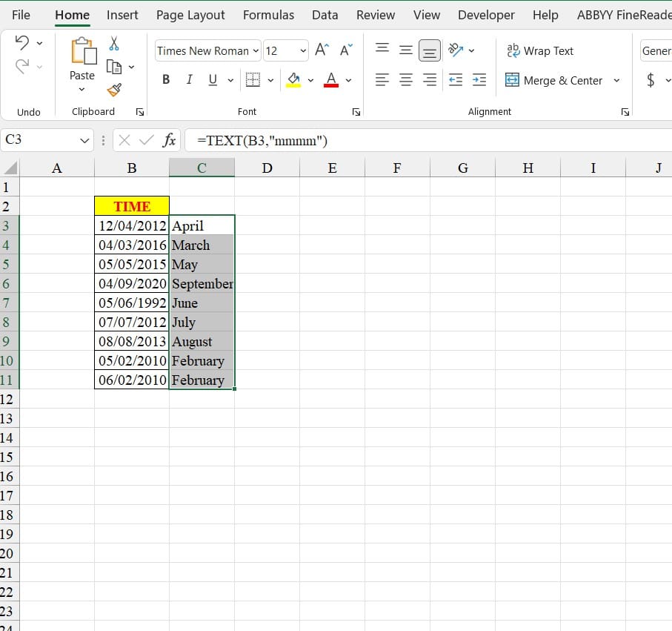Click the Insert Function fx icon
This screenshot has width=672, height=631.
(170, 140)
